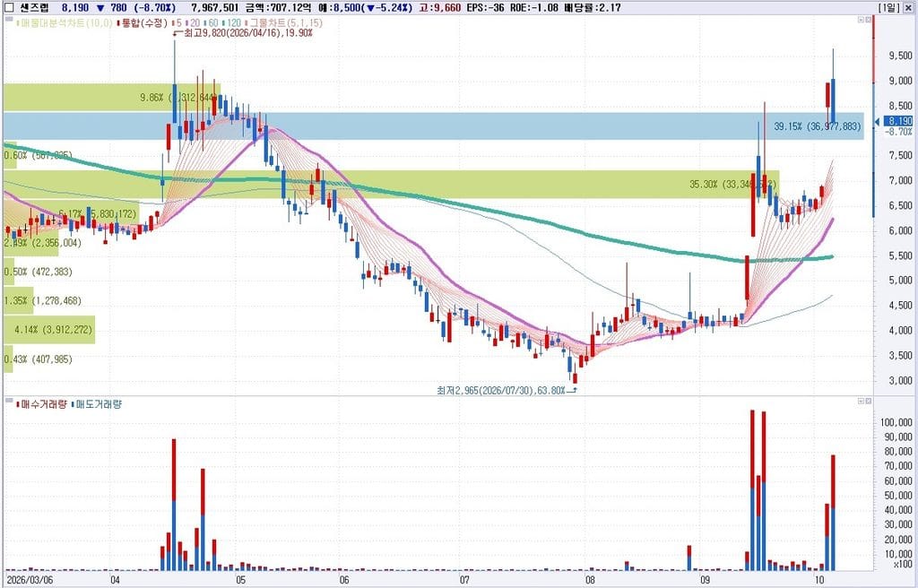The width and height of the screenshot is (918, 588).
Task: Tick the checkbox beside the stock name 센즈랩
Action: (x=9, y=8)
